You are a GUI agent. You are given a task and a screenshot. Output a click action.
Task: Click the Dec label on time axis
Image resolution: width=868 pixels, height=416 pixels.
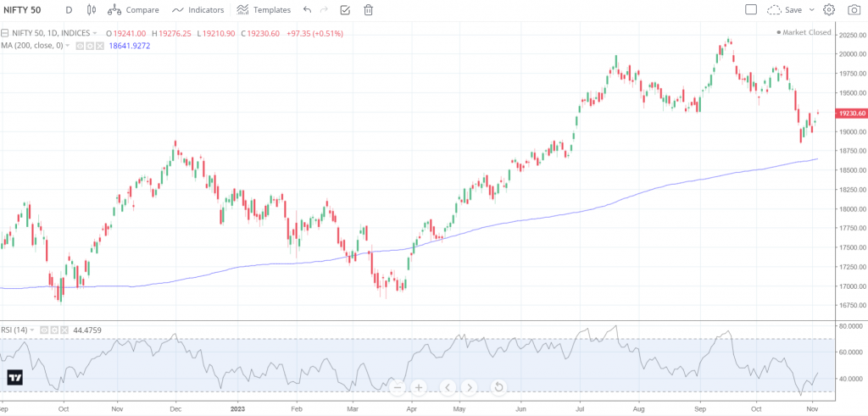(176, 411)
